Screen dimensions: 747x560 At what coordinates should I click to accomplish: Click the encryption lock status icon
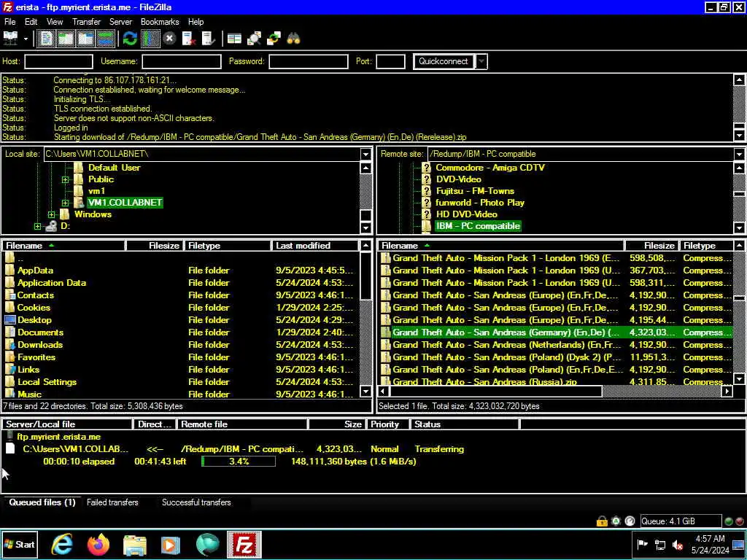pyautogui.click(x=602, y=521)
